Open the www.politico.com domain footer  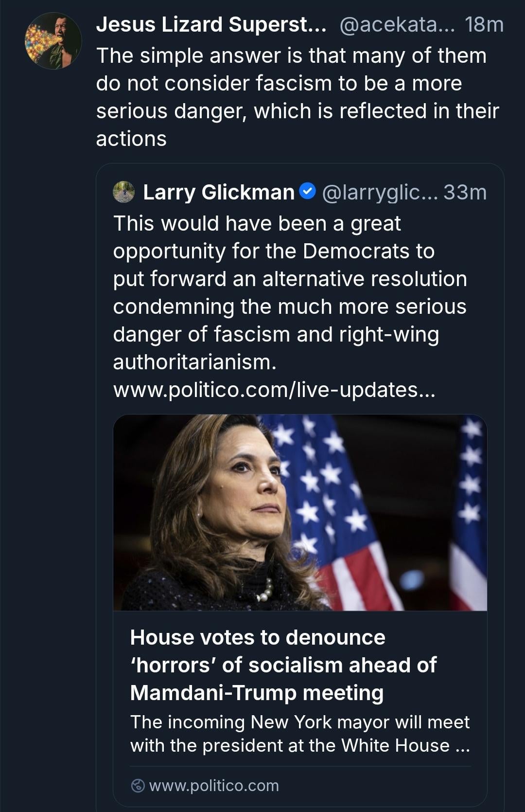(x=214, y=785)
